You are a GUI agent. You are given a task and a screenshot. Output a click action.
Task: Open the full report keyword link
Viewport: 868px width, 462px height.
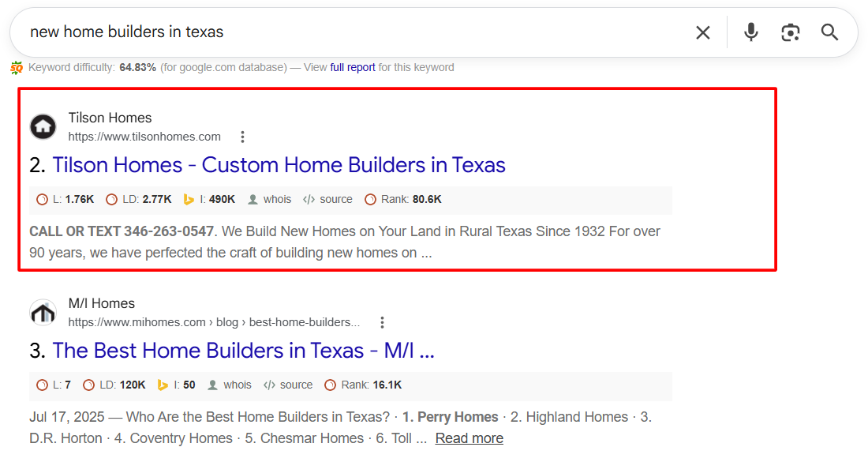point(353,68)
